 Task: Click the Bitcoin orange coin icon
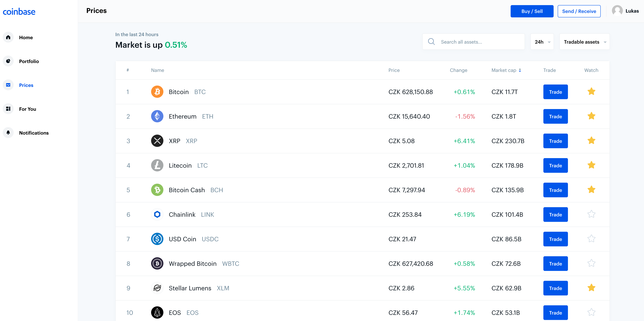(x=157, y=92)
